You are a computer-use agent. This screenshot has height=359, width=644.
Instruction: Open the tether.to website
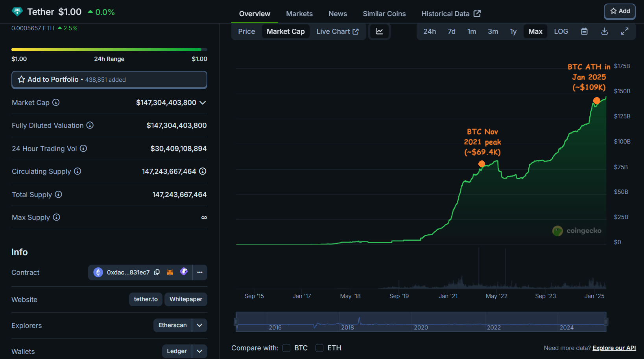tap(146, 299)
